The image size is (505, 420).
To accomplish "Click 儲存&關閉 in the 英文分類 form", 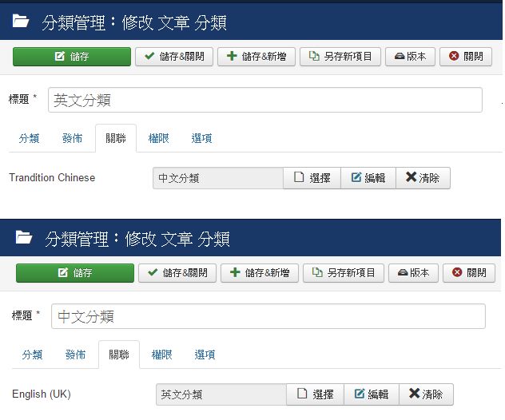I will coord(174,57).
